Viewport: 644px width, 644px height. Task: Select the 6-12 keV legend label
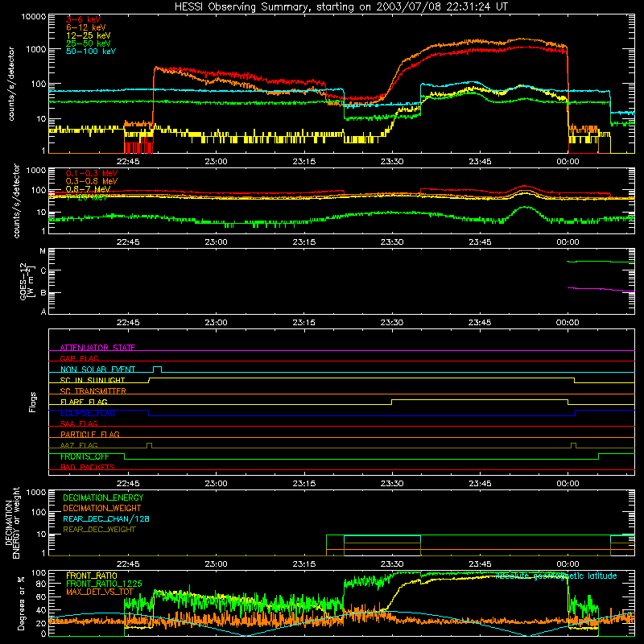[85, 27]
